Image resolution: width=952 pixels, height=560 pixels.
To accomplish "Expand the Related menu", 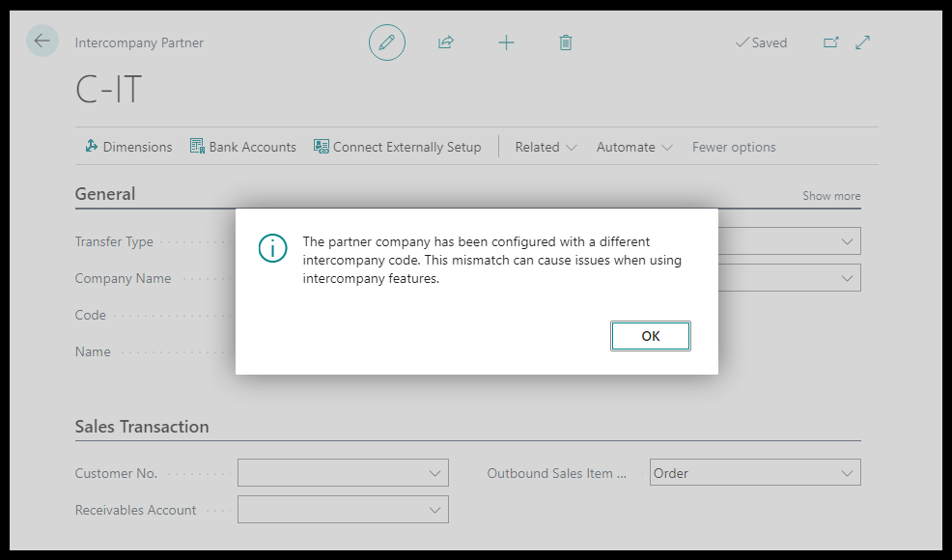I will click(546, 147).
